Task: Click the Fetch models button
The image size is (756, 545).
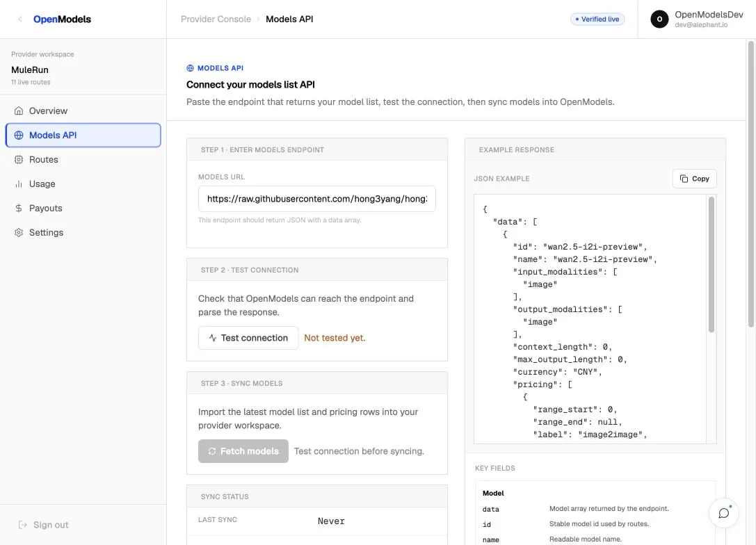Action: [243, 452]
